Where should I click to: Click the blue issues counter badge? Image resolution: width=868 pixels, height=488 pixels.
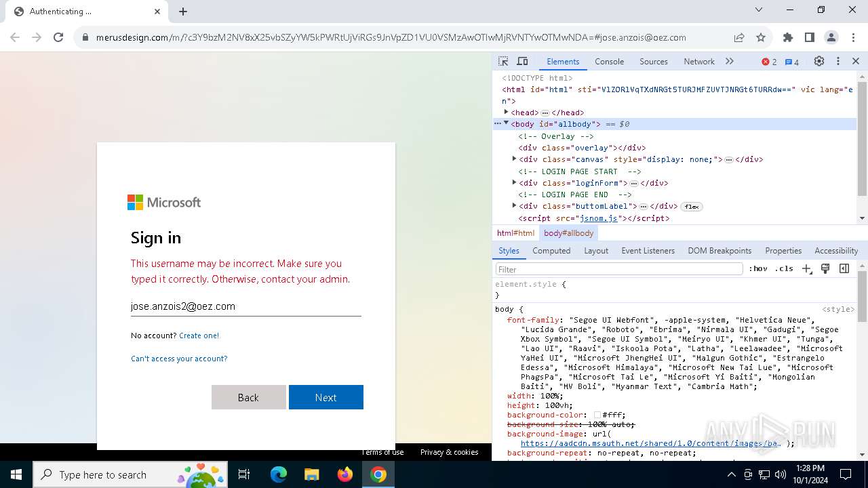791,62
